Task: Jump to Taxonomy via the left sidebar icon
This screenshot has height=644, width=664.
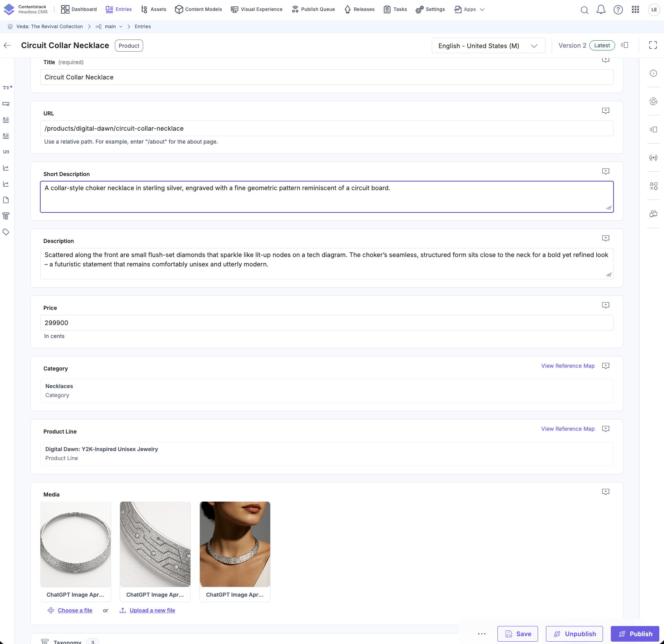Action: coord(6,216)
